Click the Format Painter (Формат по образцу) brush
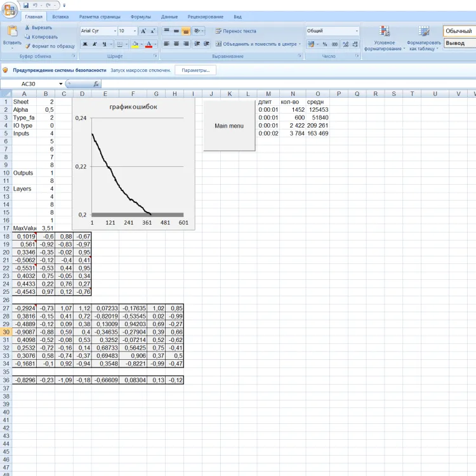Image resolution: width=476 pixels, height=476 pixels. (27, 46)
